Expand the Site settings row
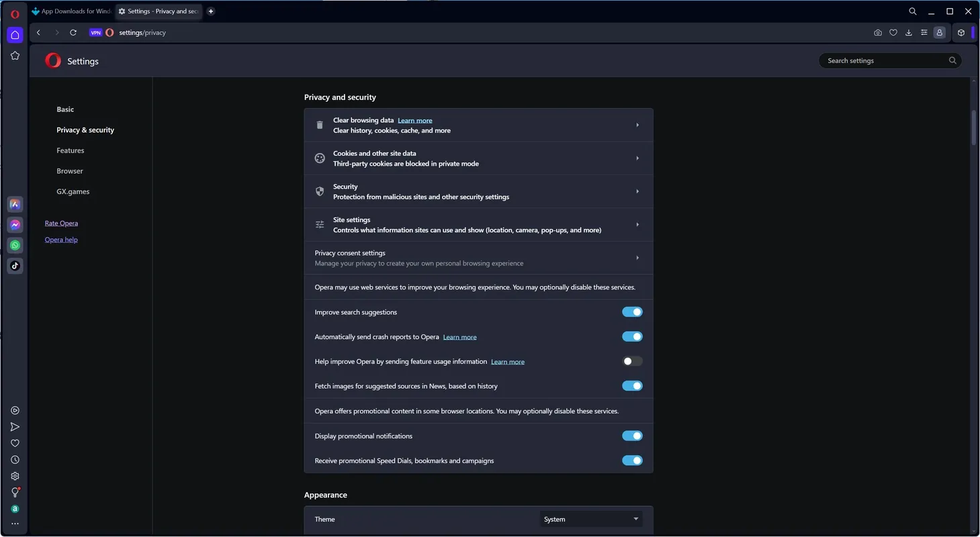This screenshot has height=537, width=980. click(478, 225)
